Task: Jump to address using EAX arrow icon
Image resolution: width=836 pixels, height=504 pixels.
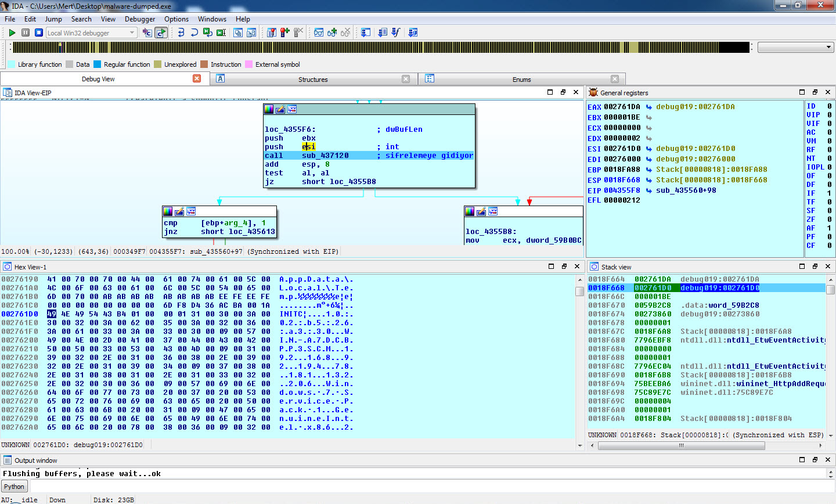Action: 649,107
